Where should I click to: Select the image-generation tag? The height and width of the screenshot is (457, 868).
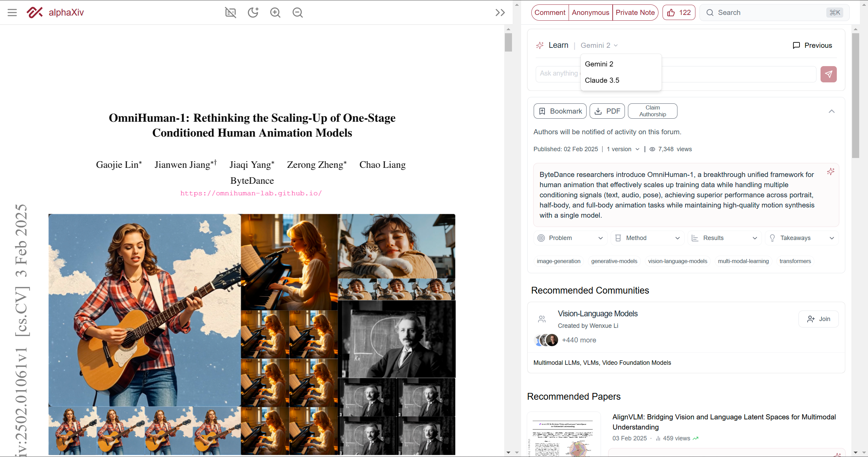click(x=558, y=261)
